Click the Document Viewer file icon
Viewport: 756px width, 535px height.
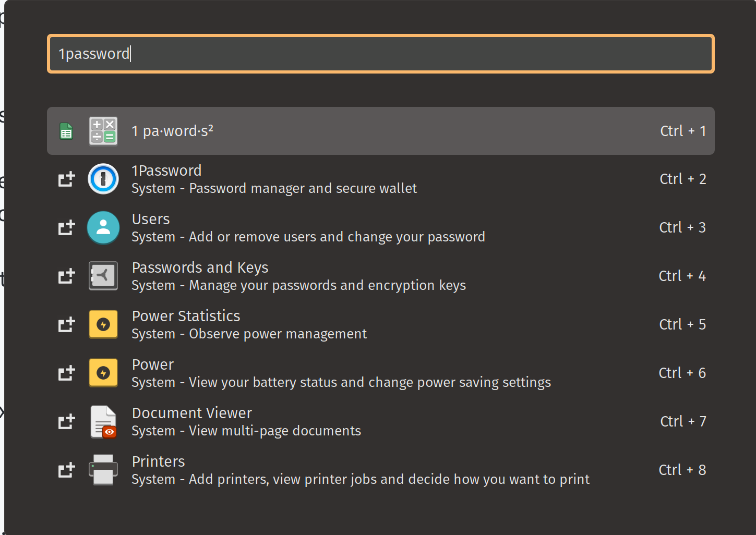tap(103, 421)
